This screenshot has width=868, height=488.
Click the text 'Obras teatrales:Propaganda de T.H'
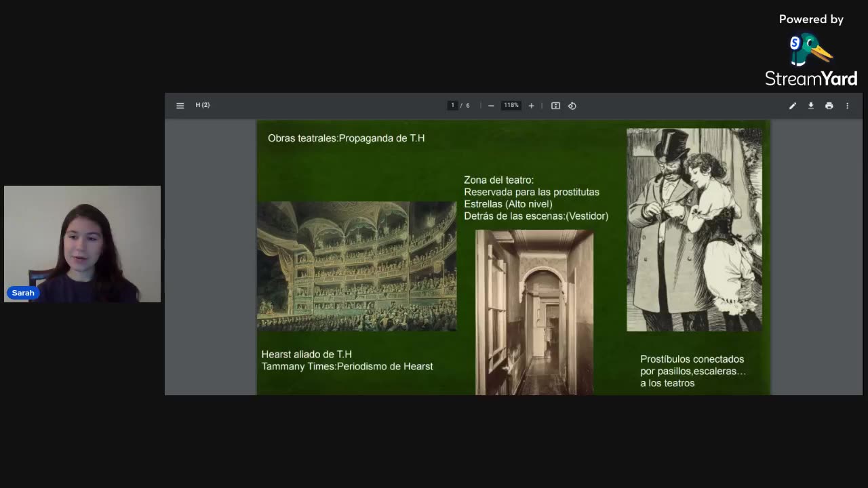pos(346,138)
